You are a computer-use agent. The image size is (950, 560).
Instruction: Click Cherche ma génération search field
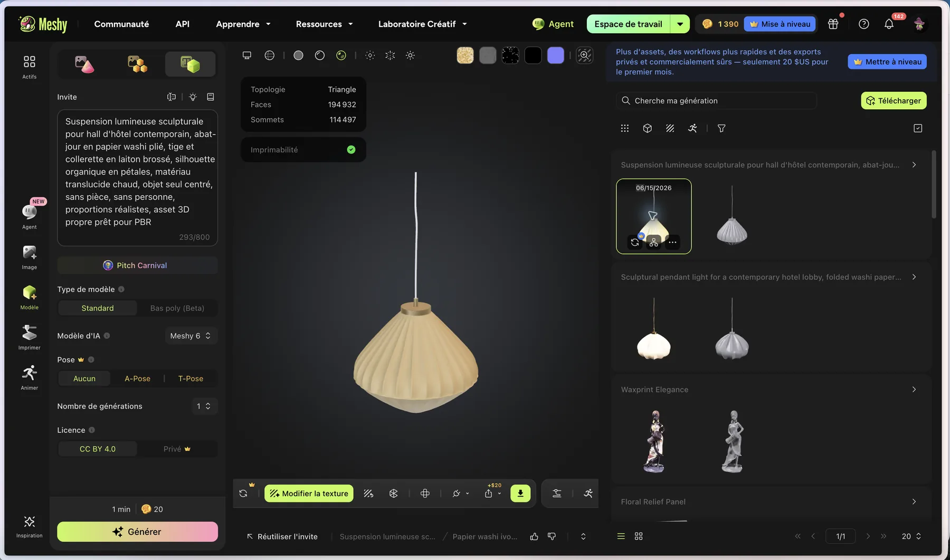click(x=716, y=101)
